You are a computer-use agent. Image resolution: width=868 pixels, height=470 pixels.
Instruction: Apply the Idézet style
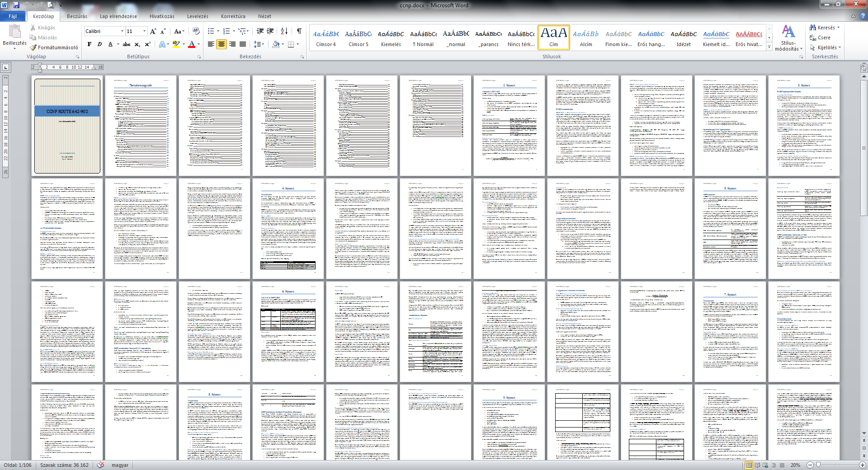684,38
